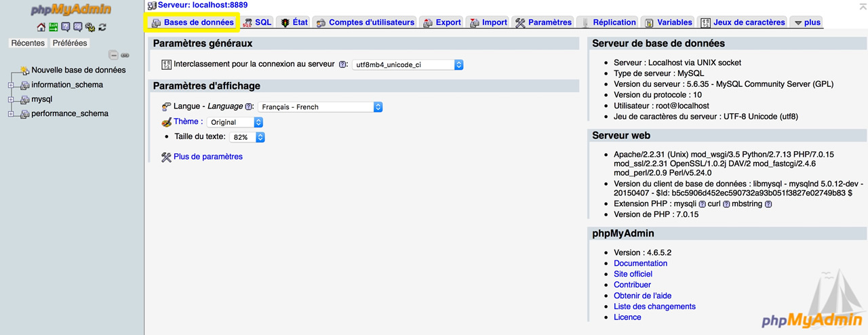868x335 pixels.
Task: Select mysql database name in tree
Action: click(x=42, y=99)
